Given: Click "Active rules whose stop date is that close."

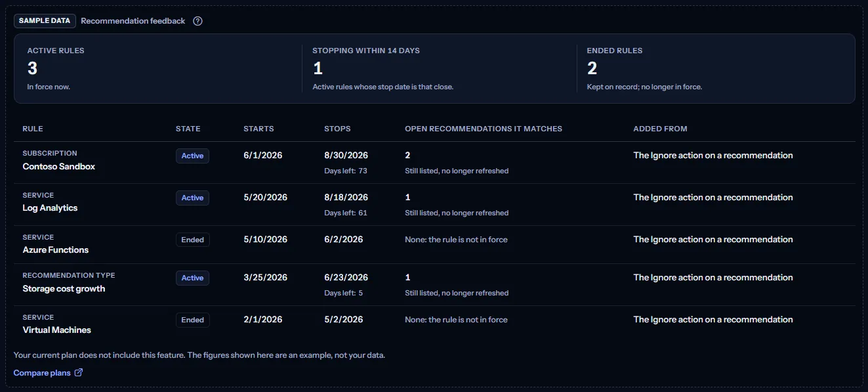Looking at the screenshot, I should click(383, 87).
